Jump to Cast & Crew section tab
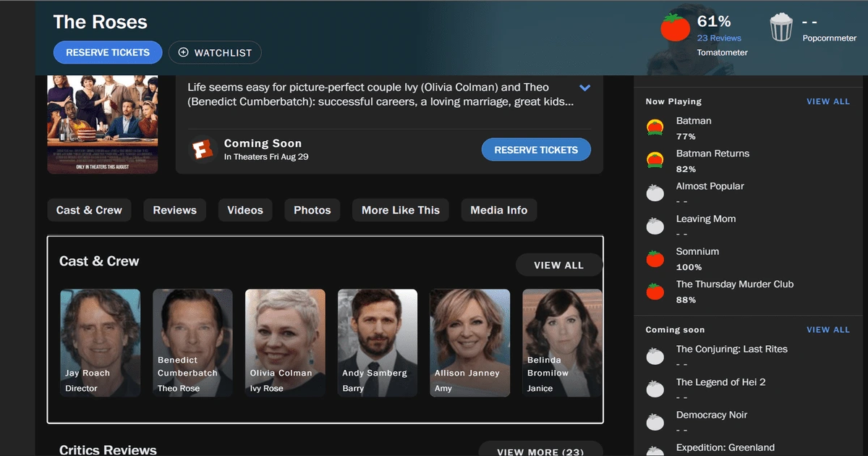The width and height of the screenshot is (868, 456). click(x=90, y=210)
